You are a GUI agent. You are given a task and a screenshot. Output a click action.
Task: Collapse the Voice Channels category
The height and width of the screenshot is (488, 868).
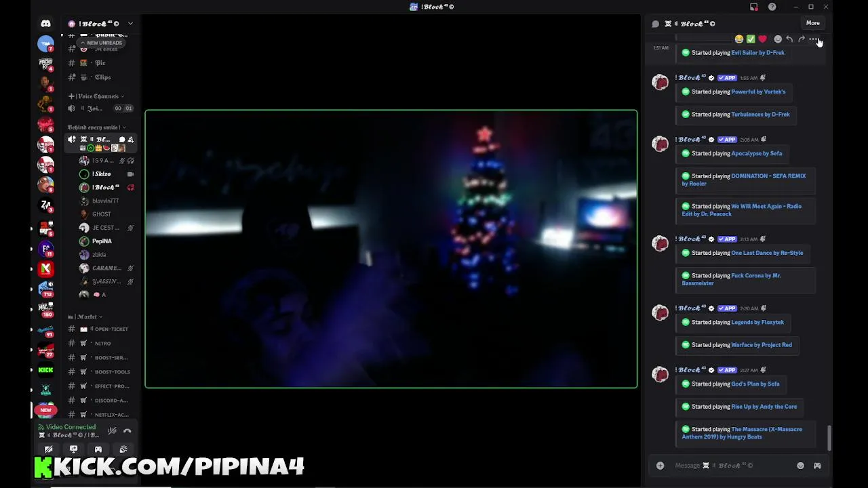pos(96,96)
